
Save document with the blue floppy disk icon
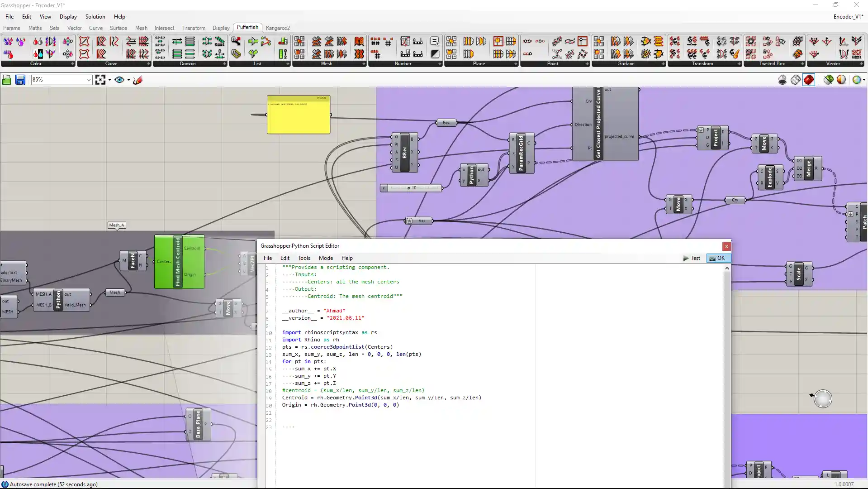click(20, 80)
